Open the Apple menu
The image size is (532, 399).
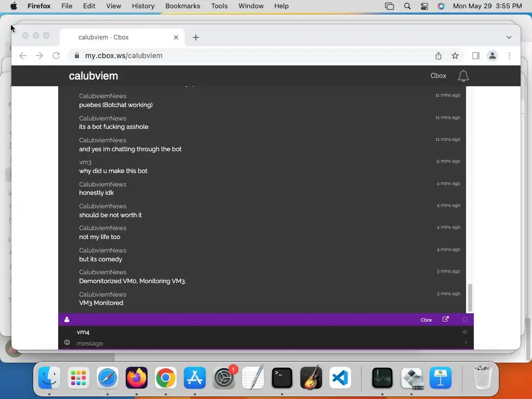[x=14, y=6]
